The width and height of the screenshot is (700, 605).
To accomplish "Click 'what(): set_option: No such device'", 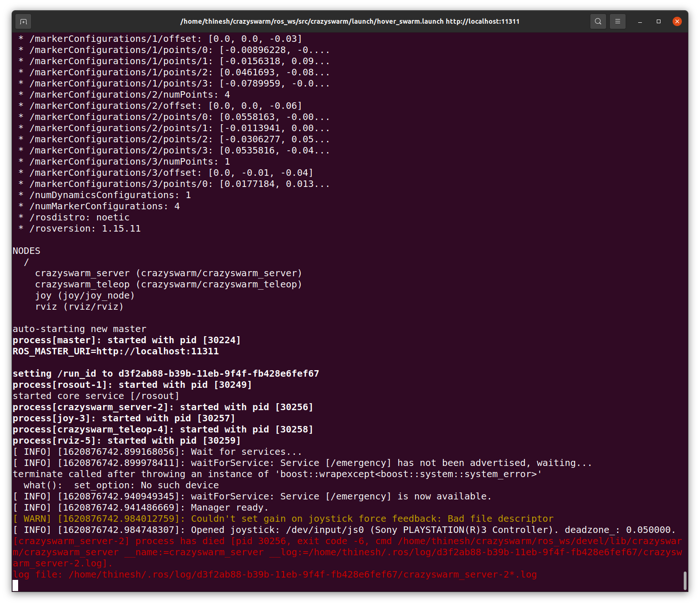I will [x=121, y=485].
